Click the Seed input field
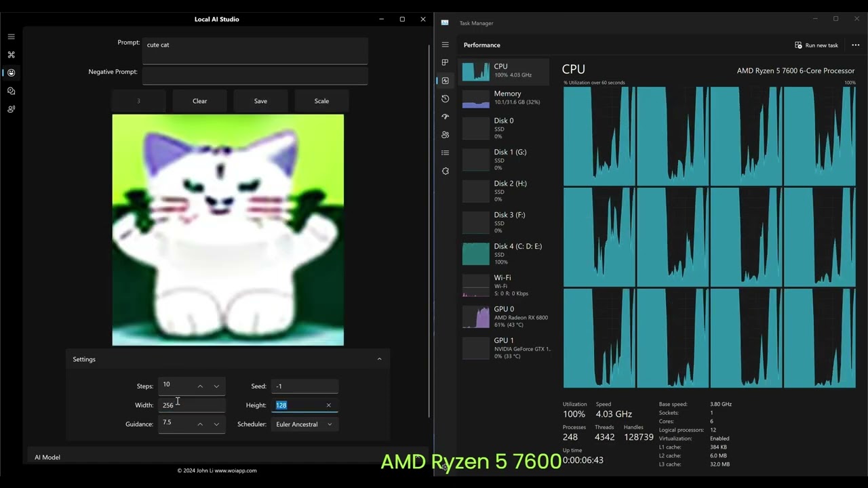868x488 pixels. pyautogui.click(x=304, y=386)
